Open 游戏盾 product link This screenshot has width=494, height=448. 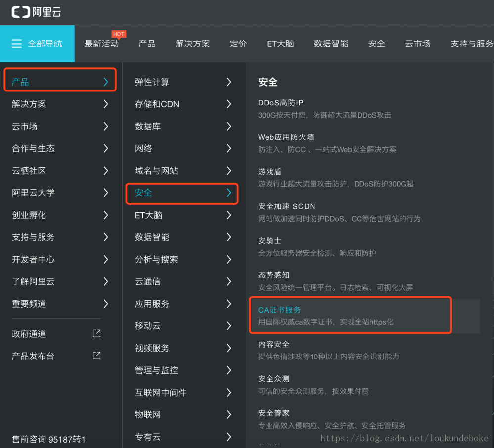(269, 172)
